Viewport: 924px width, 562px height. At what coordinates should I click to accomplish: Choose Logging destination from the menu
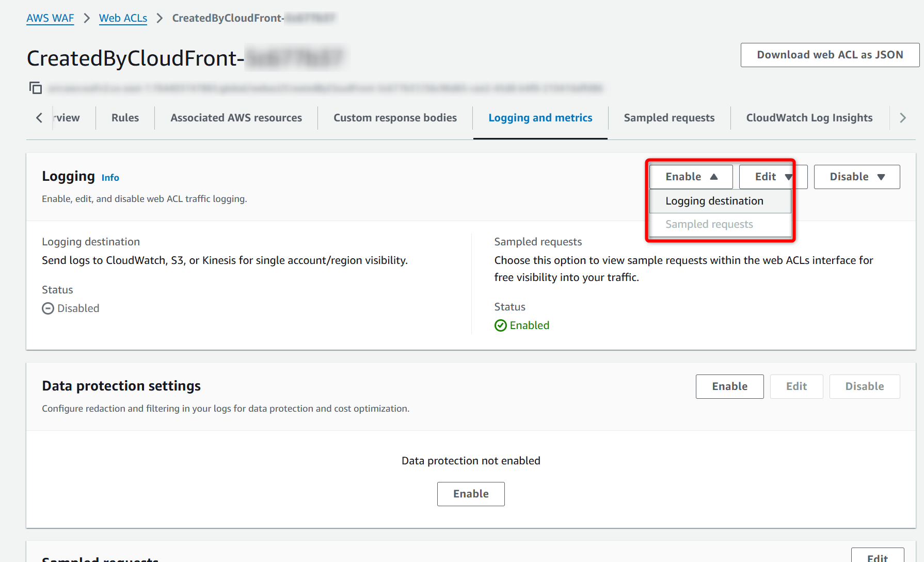[x=714, y=201]
